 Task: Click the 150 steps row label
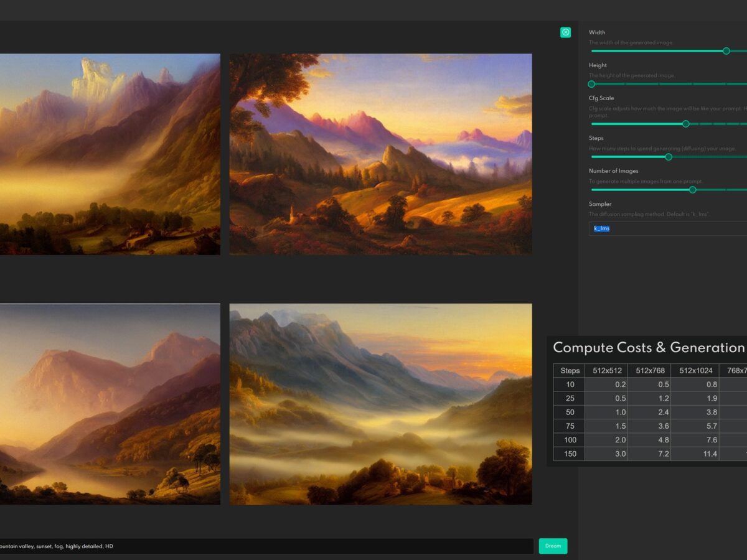point(569,454)
